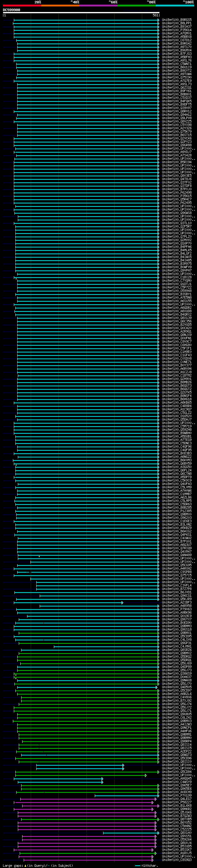This screenshot has width=197, height=868.
Task: Select hit label UniRef100_B3M975
Action: (x=176, y=264)
